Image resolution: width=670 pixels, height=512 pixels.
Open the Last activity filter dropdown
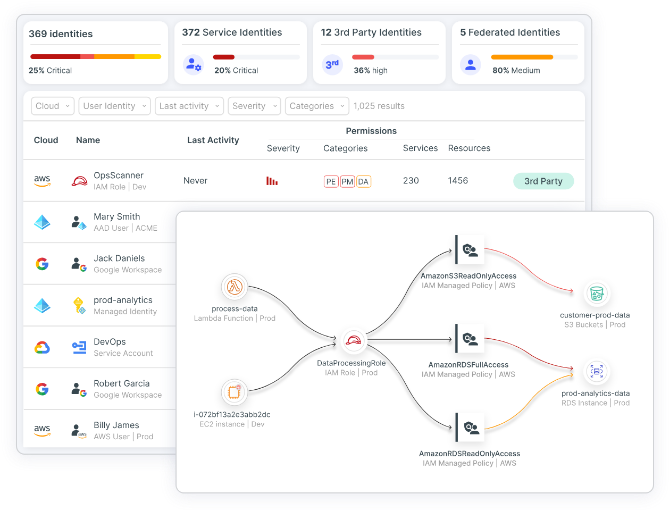tap(188, 106)
